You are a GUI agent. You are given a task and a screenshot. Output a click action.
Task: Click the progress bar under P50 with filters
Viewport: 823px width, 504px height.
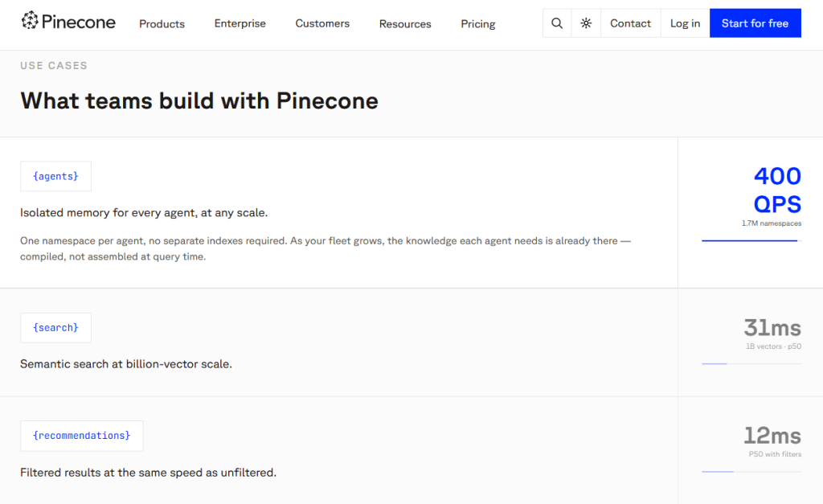point(751,472)
